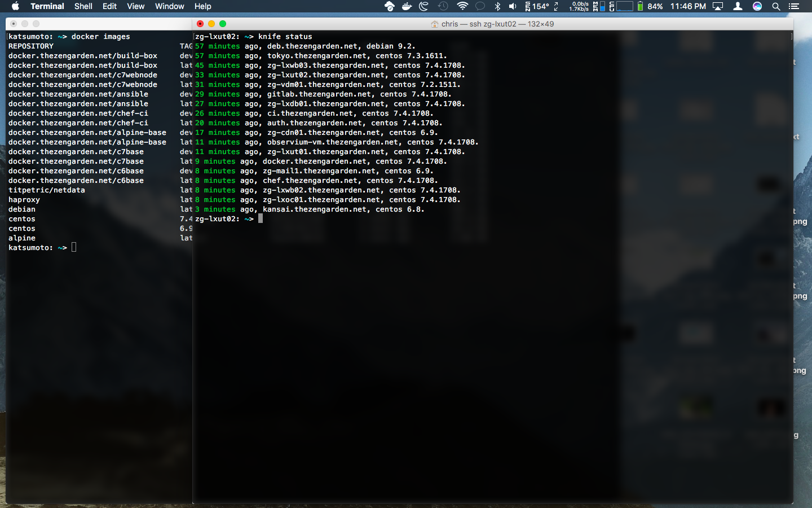Click the title 'chris — ssh zg-lxut02 — 132×49'
This screenshot has width=812, height=508.
pos(497,24)
